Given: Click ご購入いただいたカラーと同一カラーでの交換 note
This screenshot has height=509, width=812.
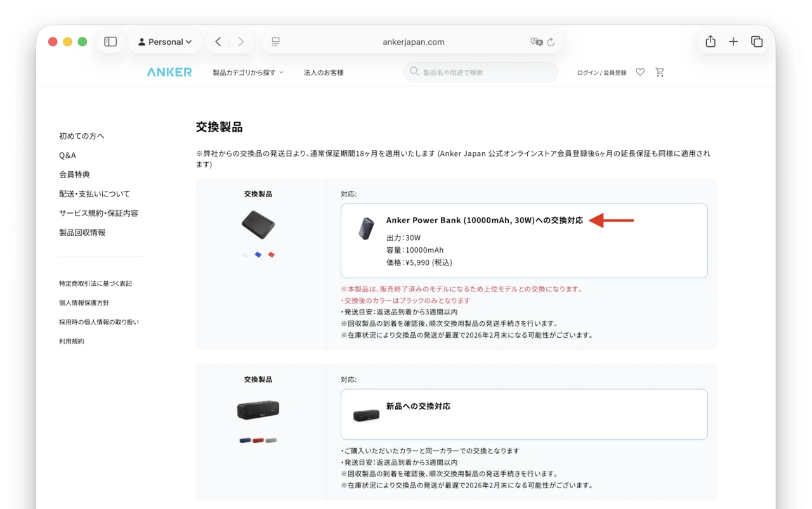Looking at the screenshot, I should (x=430, y=451).
